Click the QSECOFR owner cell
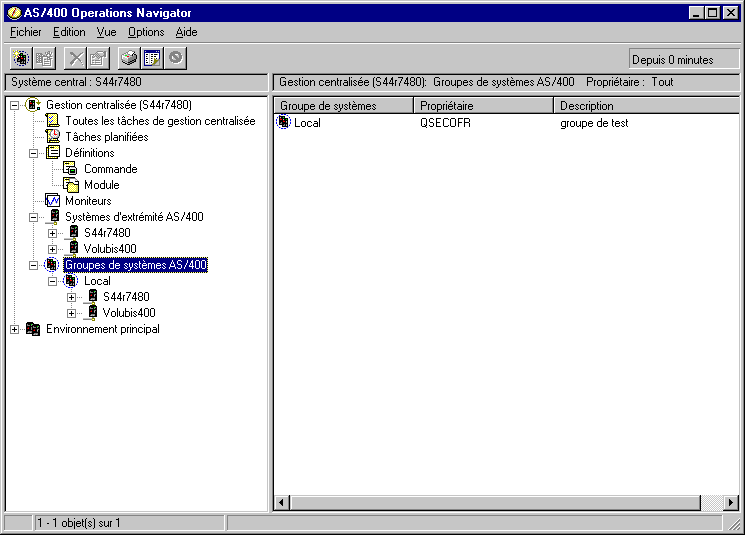 click(445, 123)
